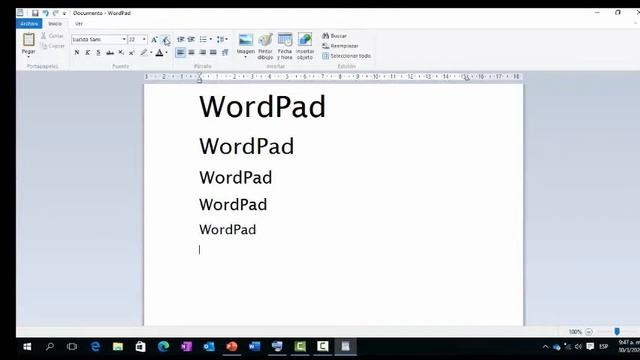This screenshot has width=640, height=360.
Task: Toggle strikethrough formatting
Action: 110,52
